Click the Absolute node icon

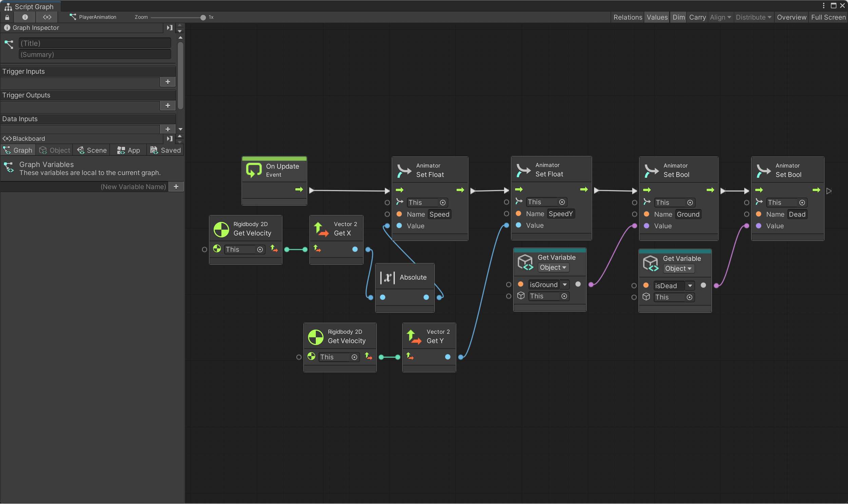click(387, 277)
